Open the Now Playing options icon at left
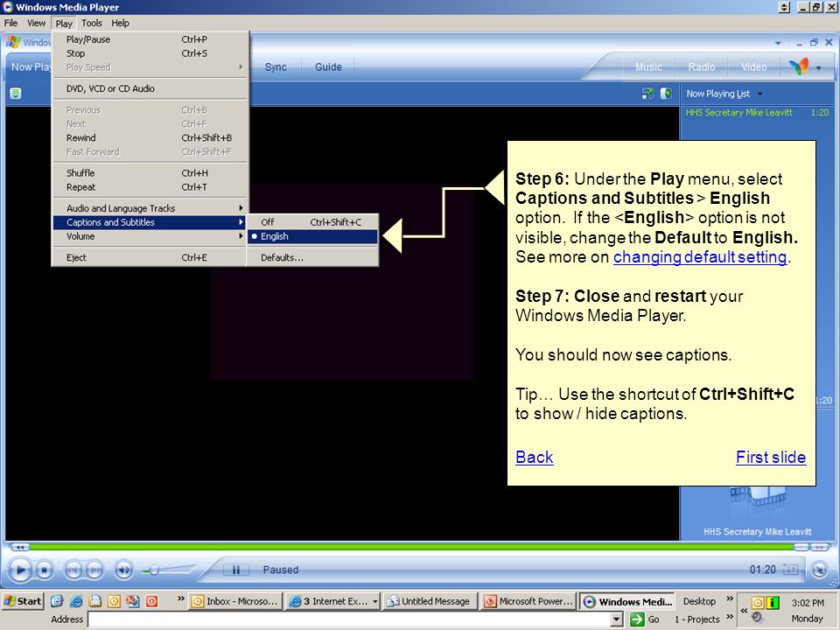Screen dimensions: 840x630 click(16, 94)
